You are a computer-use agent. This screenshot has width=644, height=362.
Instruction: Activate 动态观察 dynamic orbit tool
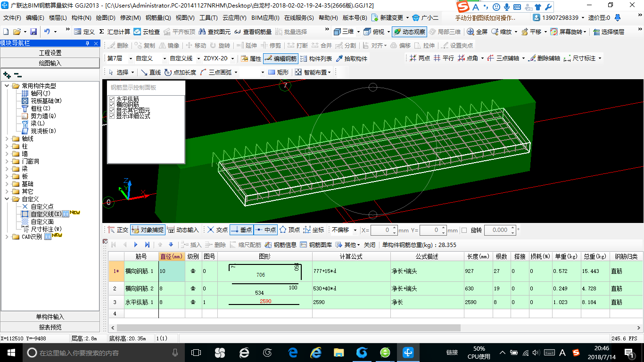pos(409,32)
